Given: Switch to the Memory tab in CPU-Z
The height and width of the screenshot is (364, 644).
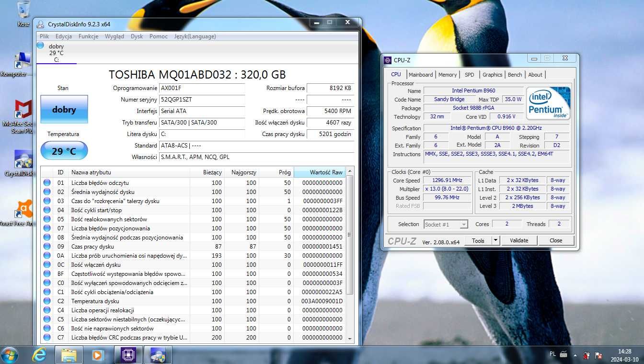Looking at the screenshot, I should pyautogui.click(x=448, y=75).
